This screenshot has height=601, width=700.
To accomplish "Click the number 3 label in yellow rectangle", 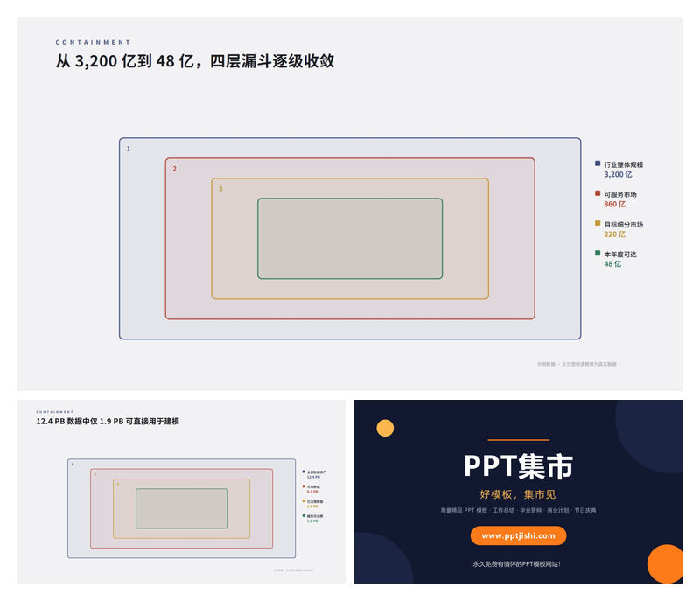I will tap(220, 189).
